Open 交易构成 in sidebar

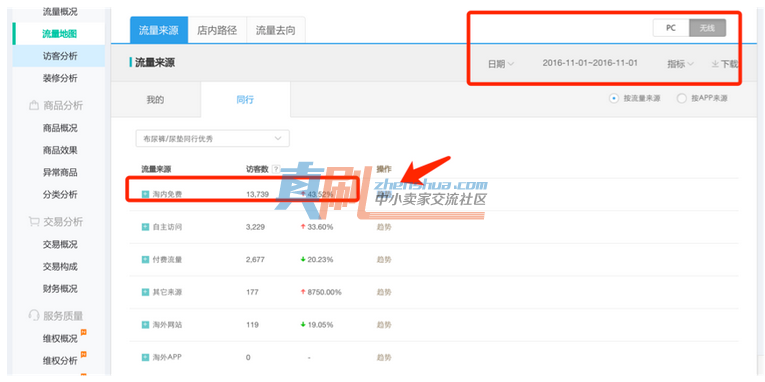(60, 267)
